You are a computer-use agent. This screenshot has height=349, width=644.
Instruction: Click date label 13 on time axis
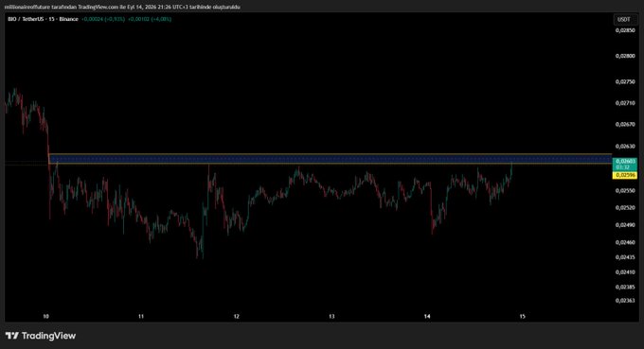pyautogui.click(x=331, y=316)
